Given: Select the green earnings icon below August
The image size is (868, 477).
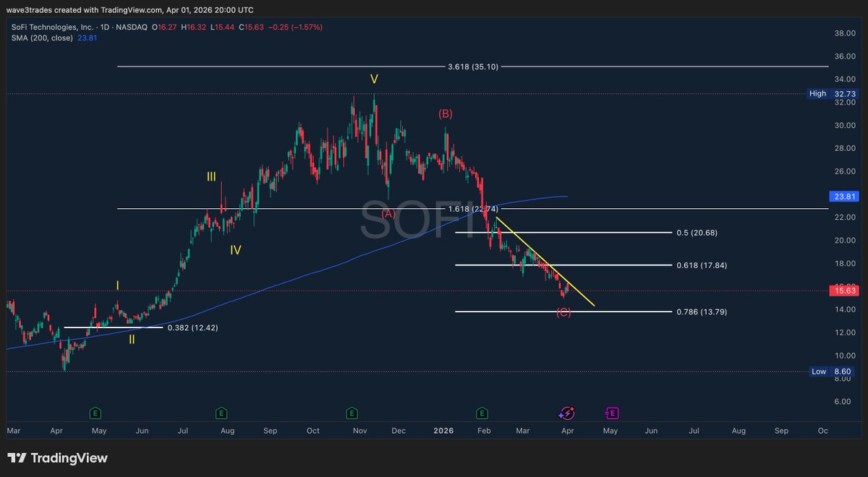Looking at the screenshot, I should tap(220, 413).
